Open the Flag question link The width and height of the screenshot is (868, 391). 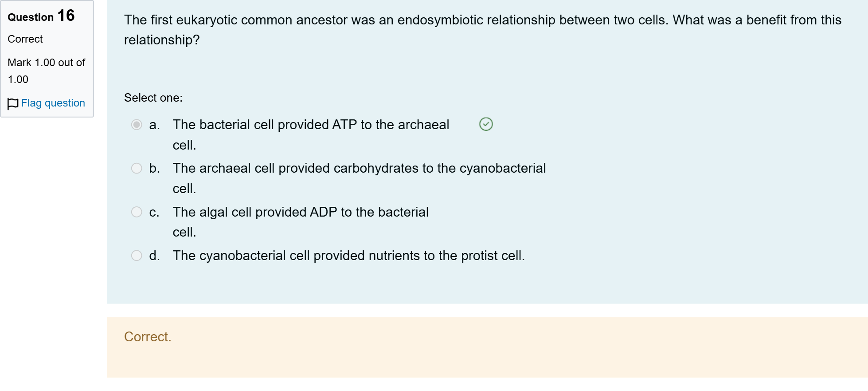(53, 103)
